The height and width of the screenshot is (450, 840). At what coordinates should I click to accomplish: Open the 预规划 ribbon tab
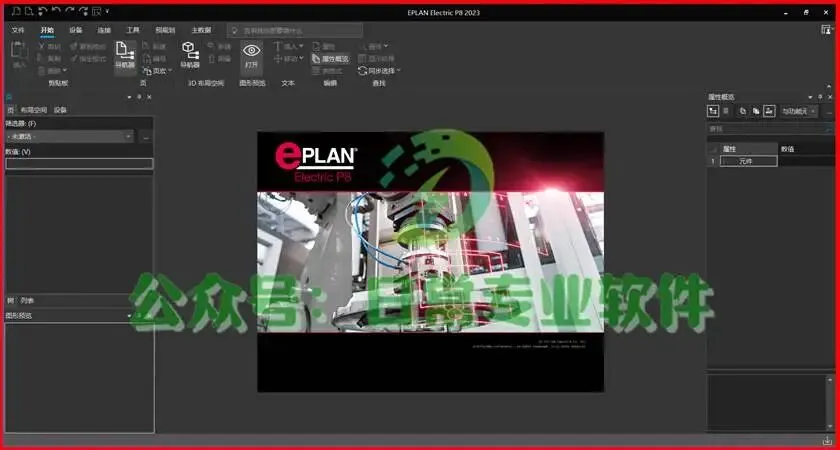(x=165, y=30)
